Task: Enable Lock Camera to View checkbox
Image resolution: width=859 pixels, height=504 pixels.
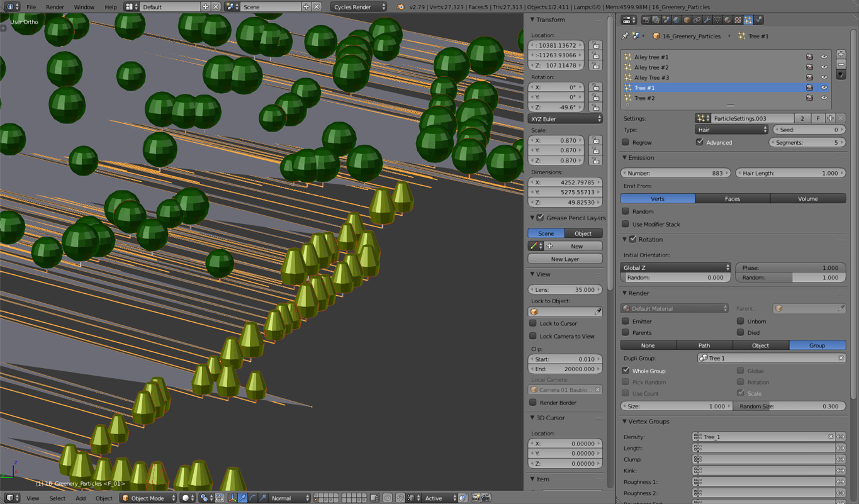Action: point(533,336)
